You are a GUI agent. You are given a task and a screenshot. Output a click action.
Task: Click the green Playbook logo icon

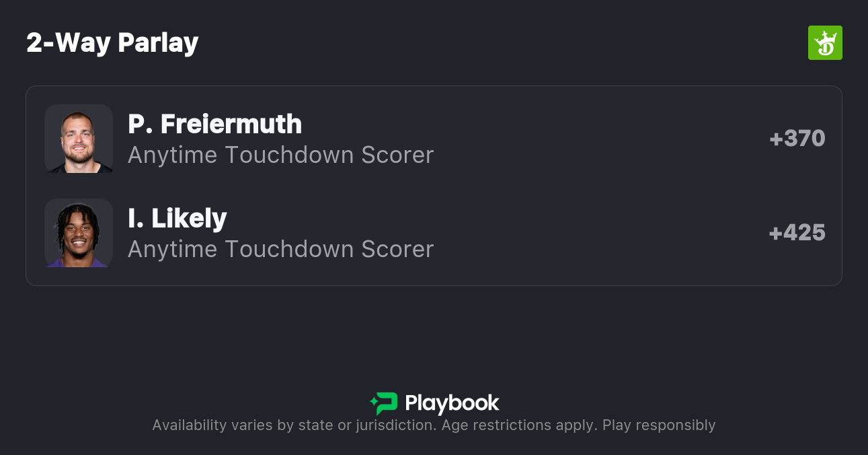(384, 403)
